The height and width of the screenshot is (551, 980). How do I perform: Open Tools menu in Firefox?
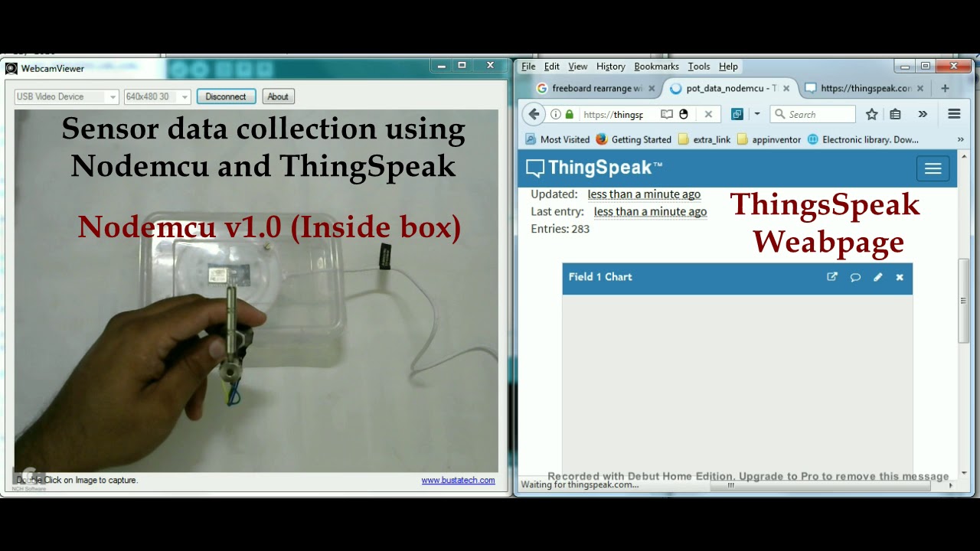pos(699,67)
